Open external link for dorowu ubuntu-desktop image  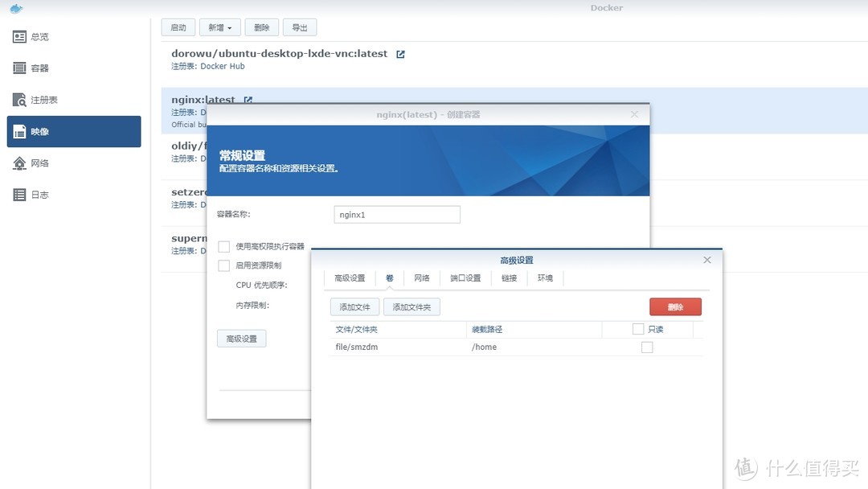coord(400,54)
